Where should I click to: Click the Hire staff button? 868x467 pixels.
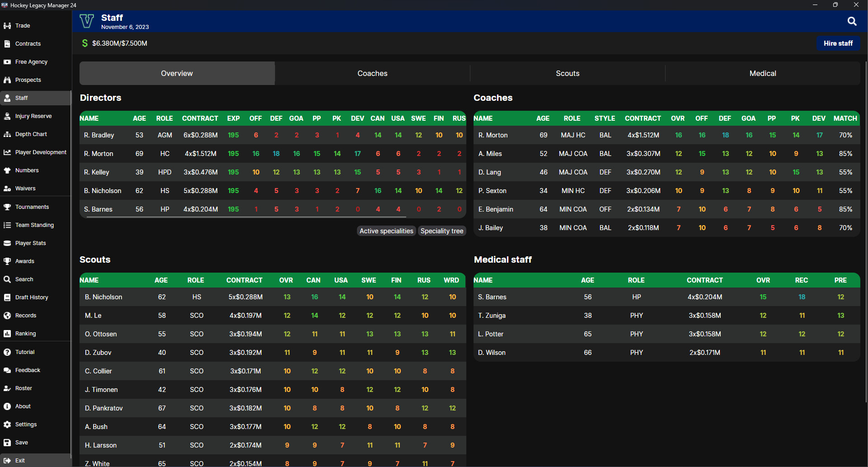pos(838,43)
